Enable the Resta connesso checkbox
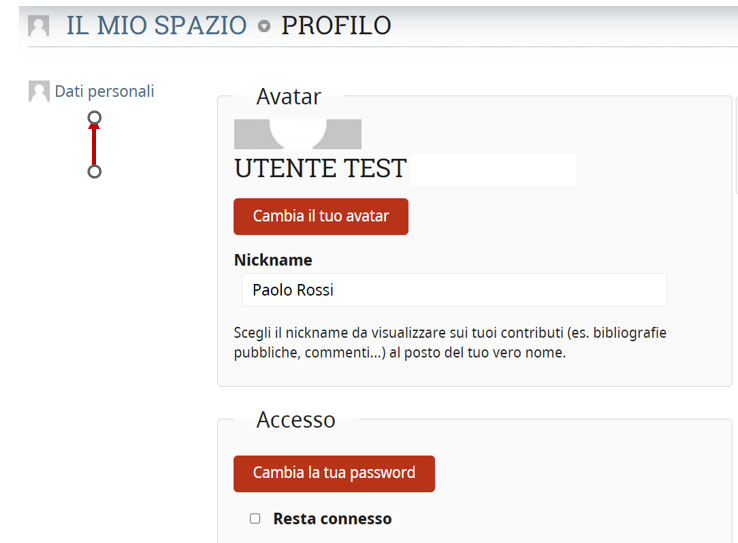This screenshot has width=738, height=543. pyautogui.click(x=255, y=519)
